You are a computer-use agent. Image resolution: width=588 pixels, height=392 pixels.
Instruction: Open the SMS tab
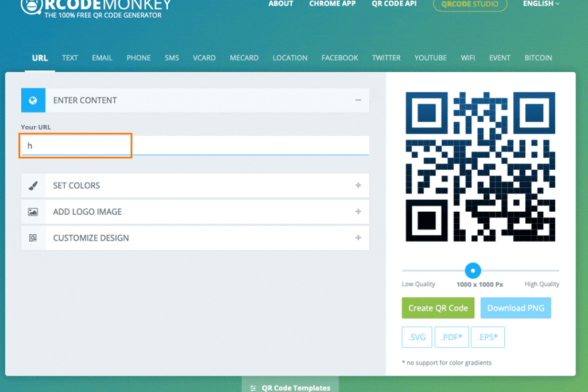172,58
